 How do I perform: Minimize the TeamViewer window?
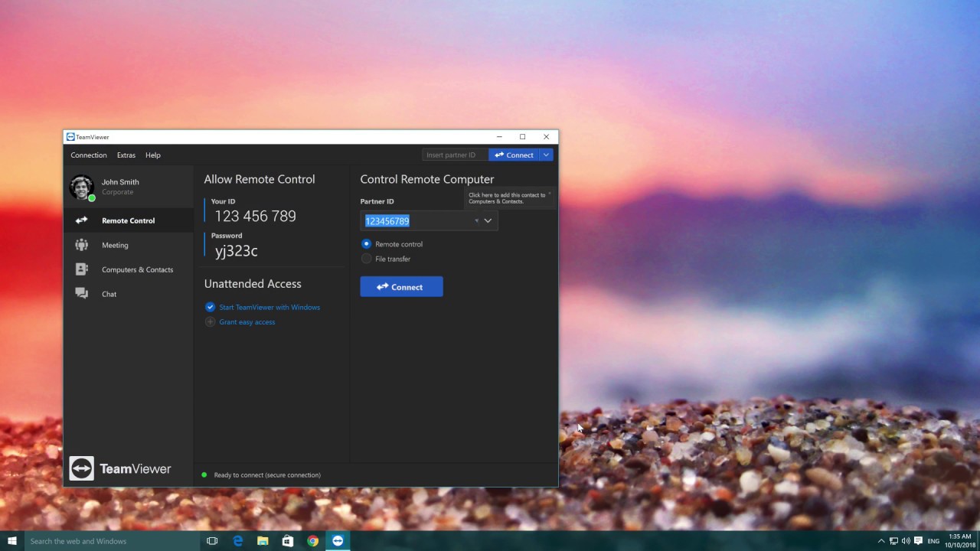pos(499,137)
